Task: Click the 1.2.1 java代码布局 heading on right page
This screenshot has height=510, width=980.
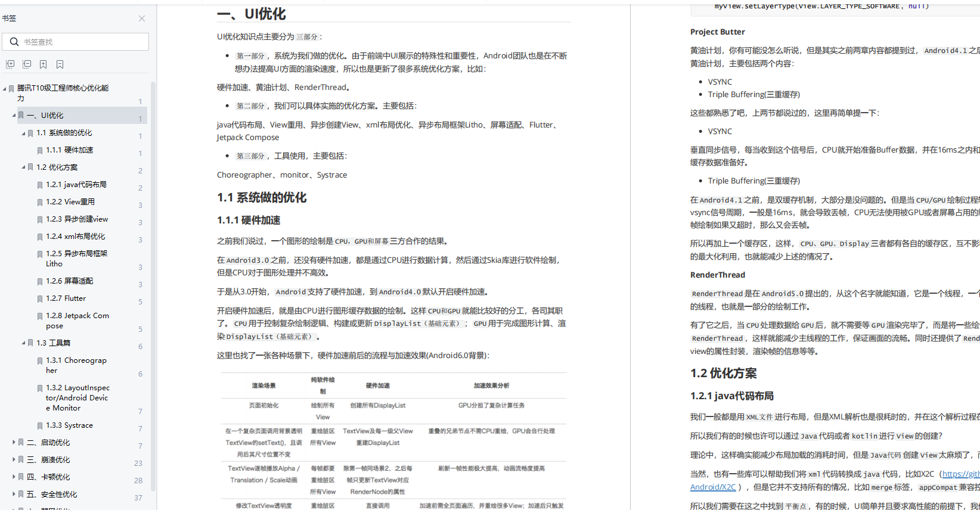Action: point(732,396)
